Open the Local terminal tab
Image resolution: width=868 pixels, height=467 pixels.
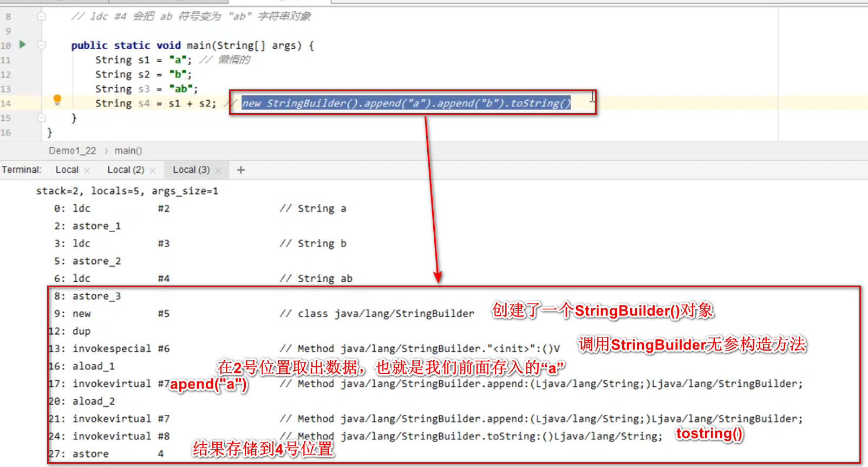coord(67,170)
